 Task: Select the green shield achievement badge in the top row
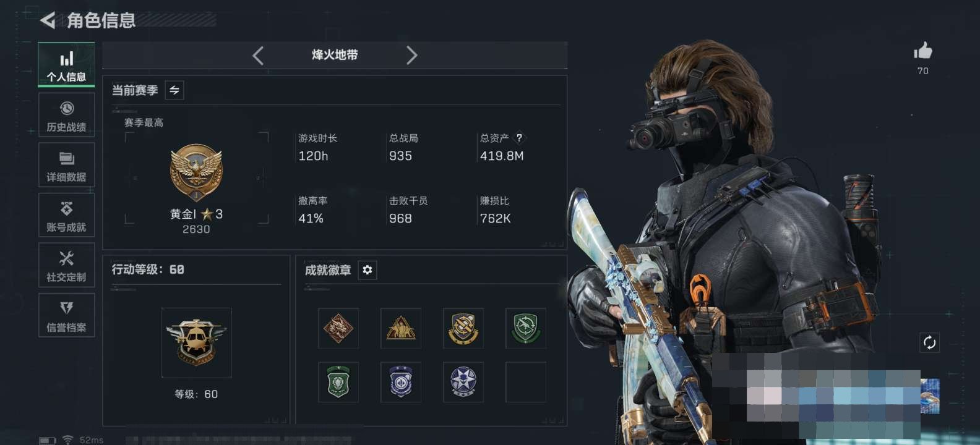[x=526, y=328]
